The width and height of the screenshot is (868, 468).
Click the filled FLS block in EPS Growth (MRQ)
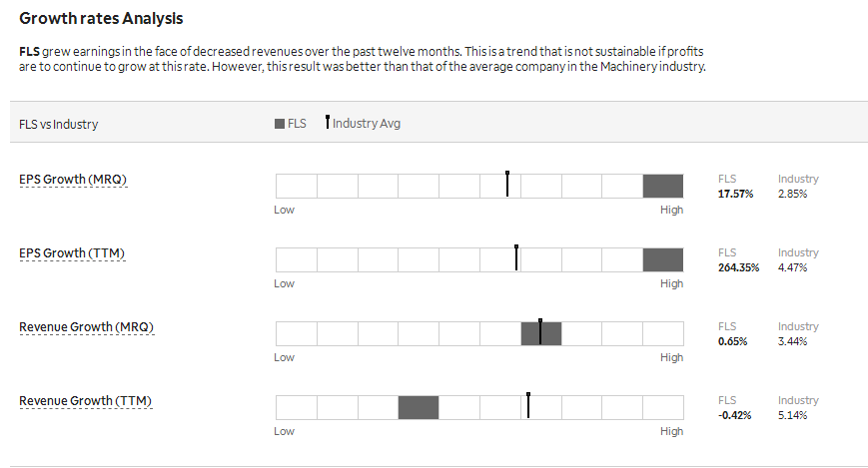[x=663, y=186]
